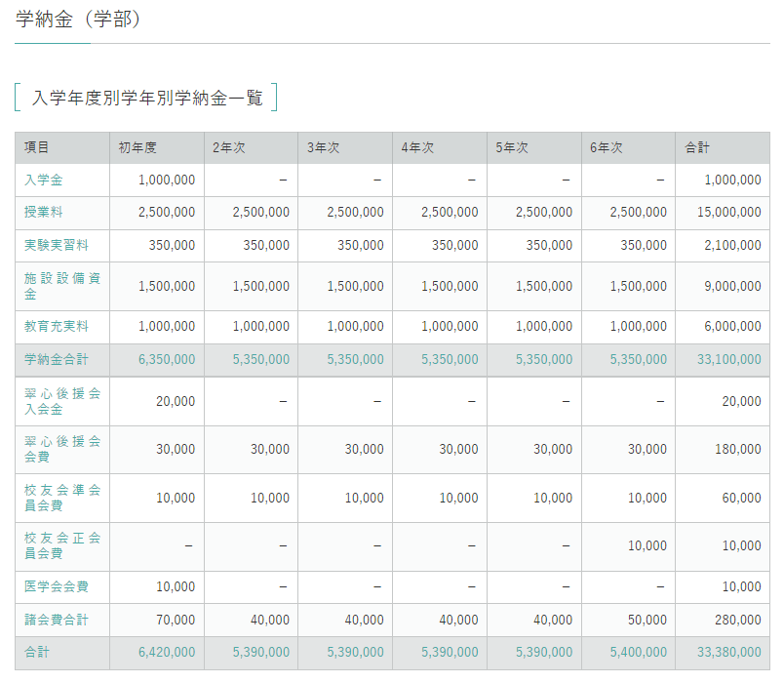The width and height of the screenshot is (784, 683).
Task: Click the 翠心後援会入会金 row label
Action: click(x=62, y=401)
